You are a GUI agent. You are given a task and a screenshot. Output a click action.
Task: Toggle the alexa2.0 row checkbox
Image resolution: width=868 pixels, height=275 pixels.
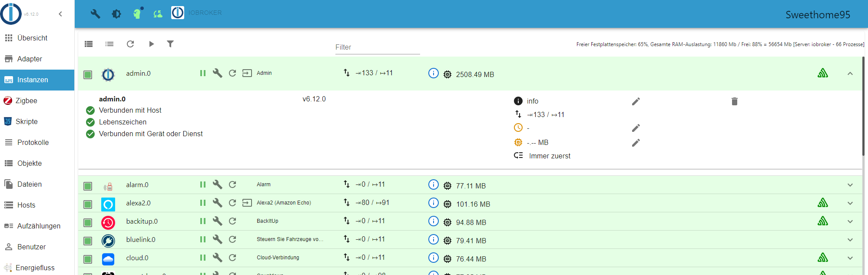click(88, 205)
